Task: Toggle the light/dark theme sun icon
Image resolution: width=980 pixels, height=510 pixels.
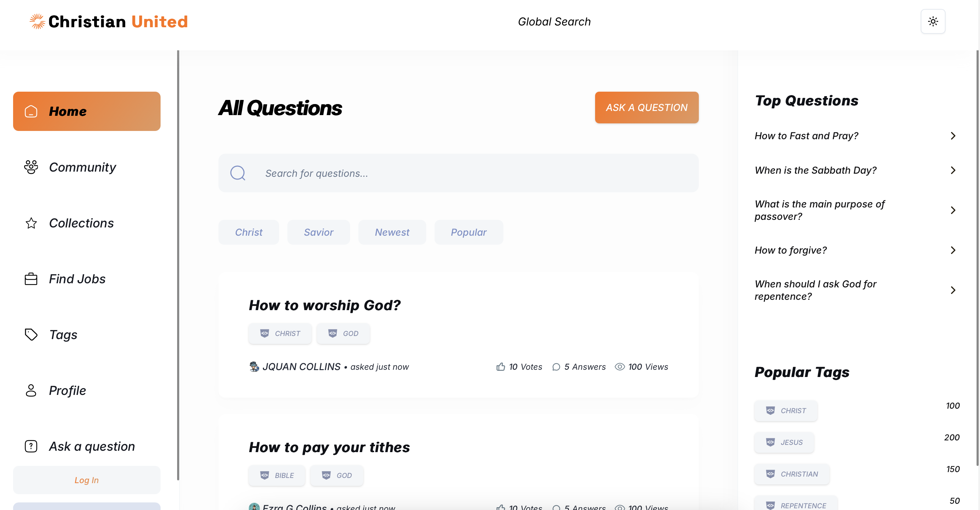Action: [932, 22]
